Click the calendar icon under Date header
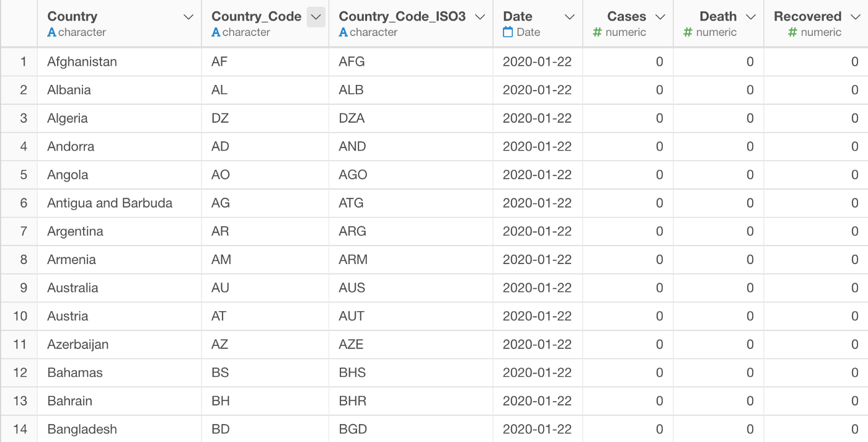This screenshot has height=442, width=868. point(508,32)
